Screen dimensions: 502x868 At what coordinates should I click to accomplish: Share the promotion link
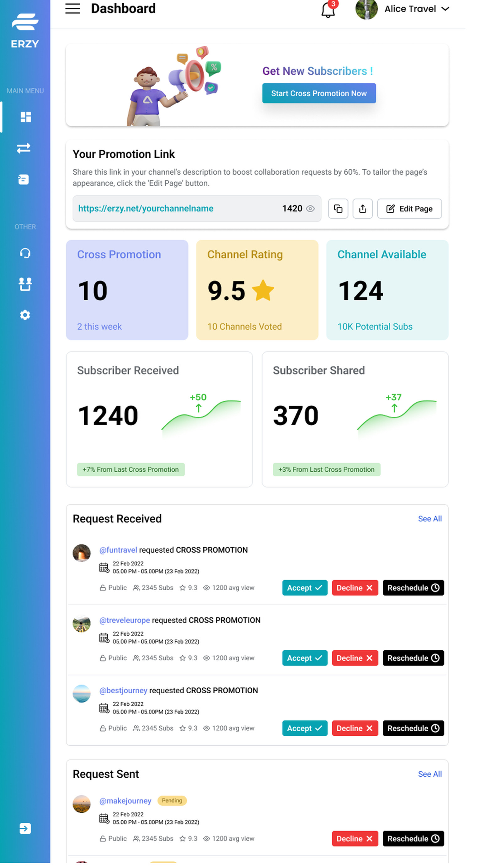coord(362,209)
